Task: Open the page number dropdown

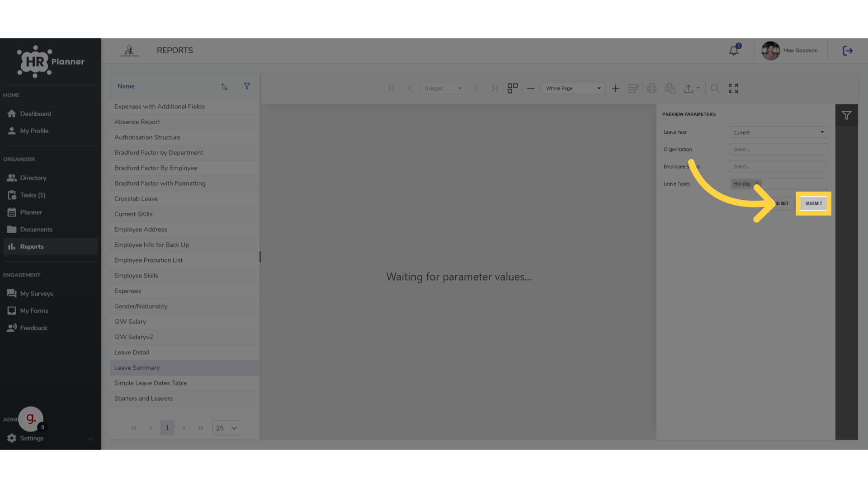Action: point(443,89)
